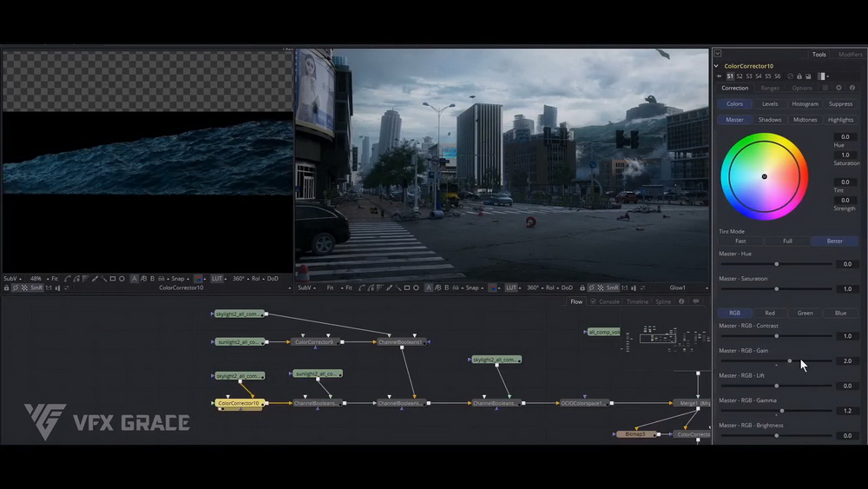Switch to Modifiers tab
This screenshot has height=489, width=868.
pos(850,54)
